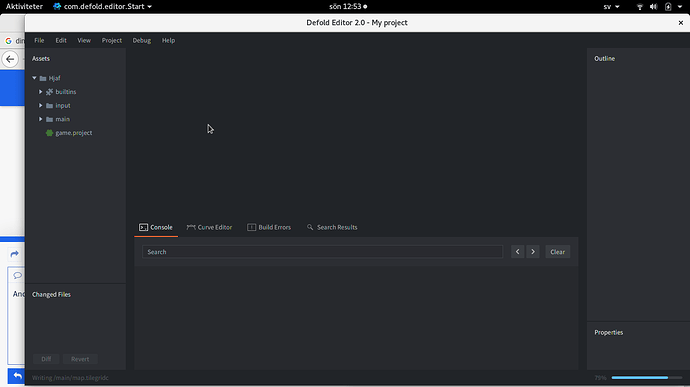The height and width of the screenshot is (387, 690).
Task: Open the Project menu
Action: coord(112,40)
